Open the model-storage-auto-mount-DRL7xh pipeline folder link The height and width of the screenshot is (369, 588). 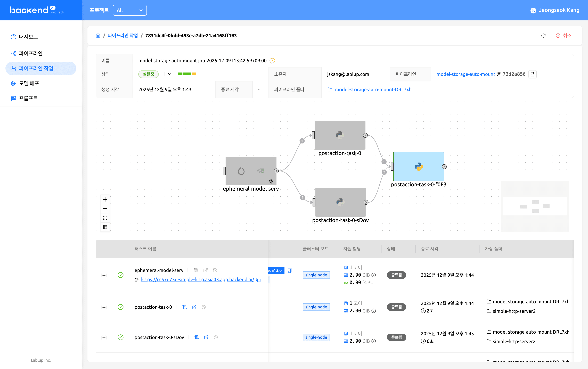tap(373, 90)
